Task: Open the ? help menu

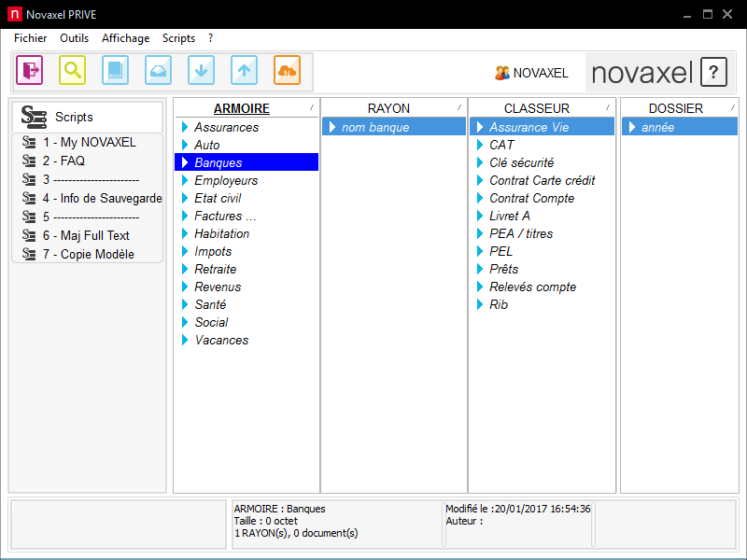Action: coord(211,38)
